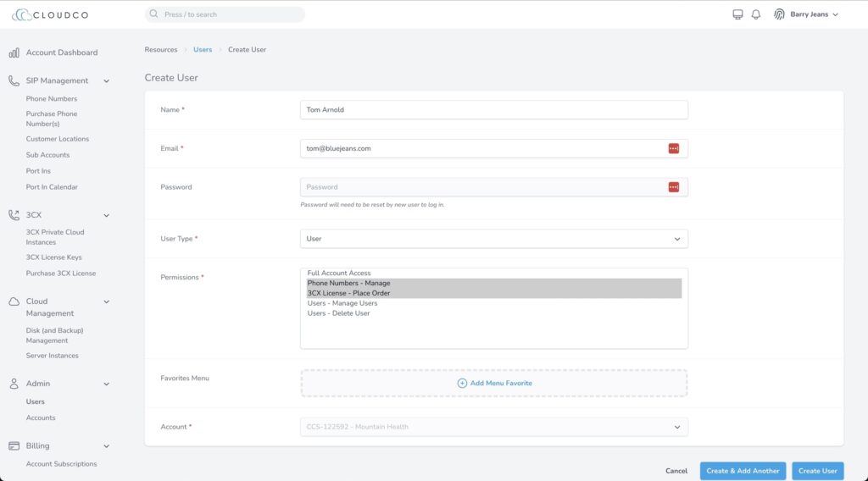The height and width of the screenshot is (481, 868).
Task: Click the Name input field
Action: pyautogui.click(x=493, y=110)
